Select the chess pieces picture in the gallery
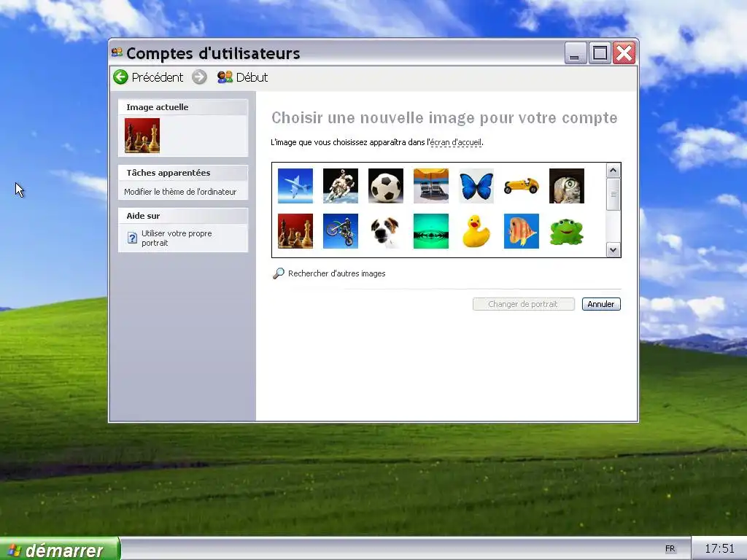This screenshot has height=560, width=747. [x=295, y=231]
